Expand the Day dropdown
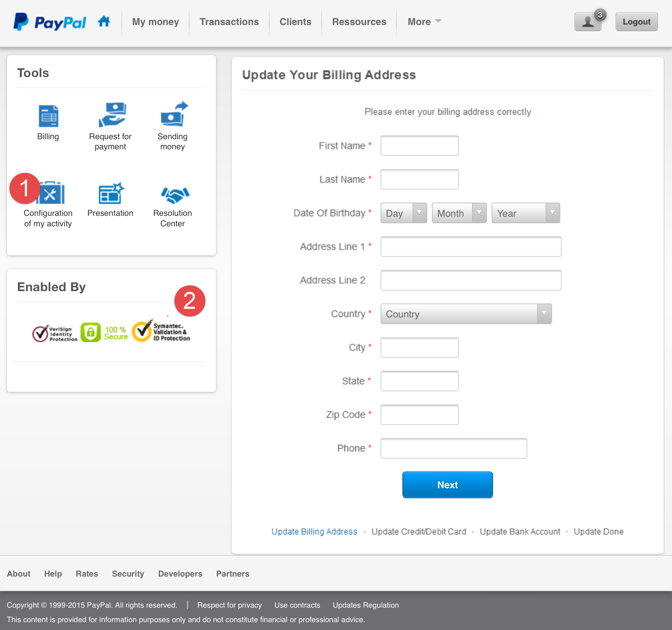The image size is (672, 630). [x=403, y=213]
